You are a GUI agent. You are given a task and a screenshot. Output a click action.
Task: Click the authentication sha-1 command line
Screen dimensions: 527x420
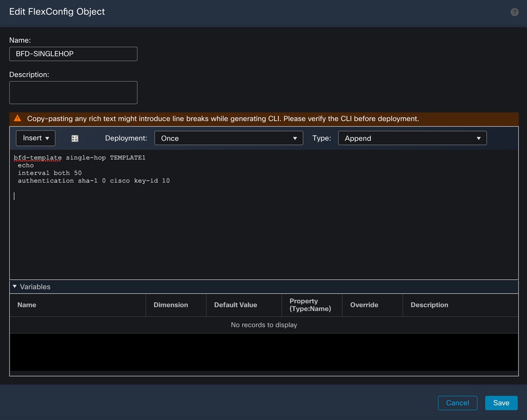(x=93, y=180)
